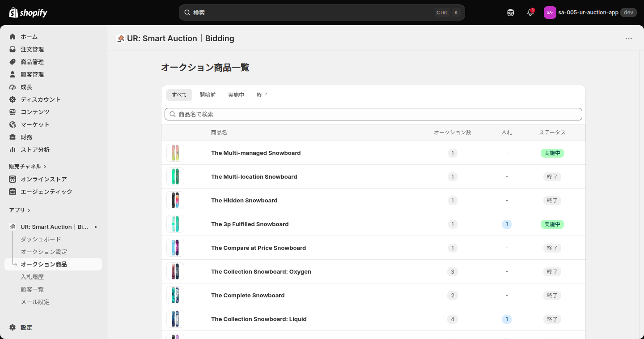Viewport: 644px width, 339px height.
Task: Open 入札履歴 in app submenu
Action: point(32,277)
